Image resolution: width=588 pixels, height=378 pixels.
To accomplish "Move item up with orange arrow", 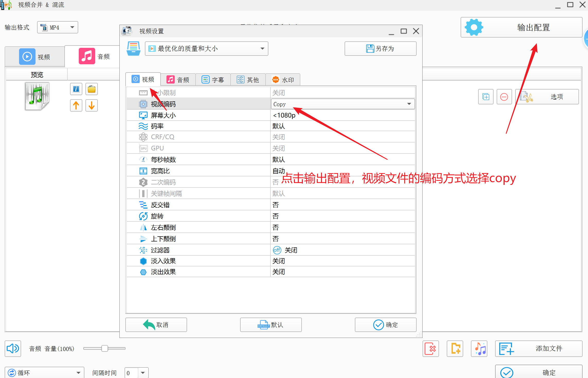I will [76, 105].
